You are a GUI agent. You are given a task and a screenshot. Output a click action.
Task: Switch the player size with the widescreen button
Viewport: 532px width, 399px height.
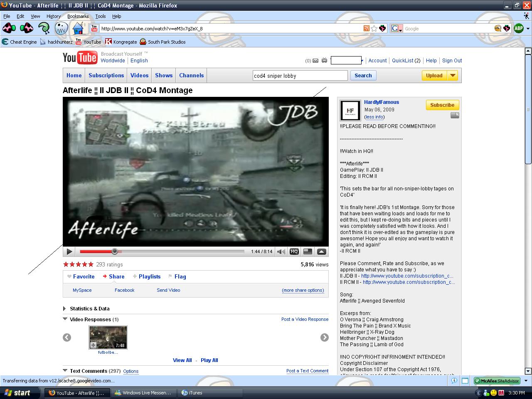pyautogui.click(x=308, y=251)
